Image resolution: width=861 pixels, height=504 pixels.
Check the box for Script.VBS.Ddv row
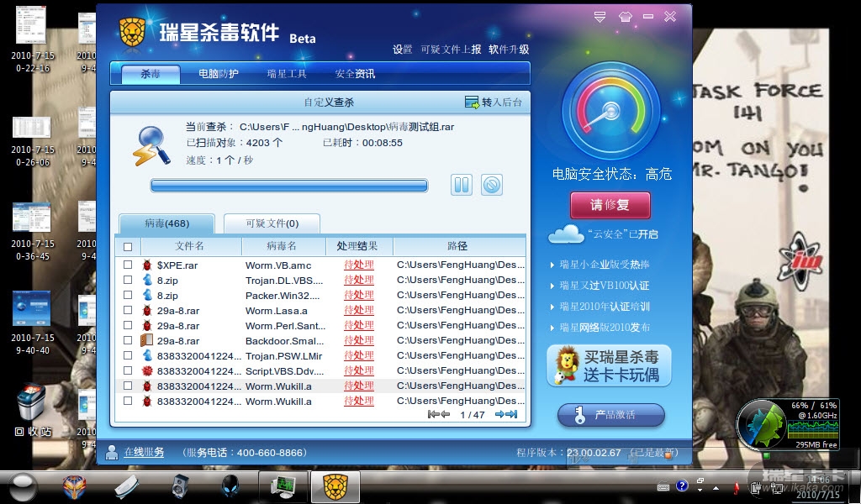(128, 370)
